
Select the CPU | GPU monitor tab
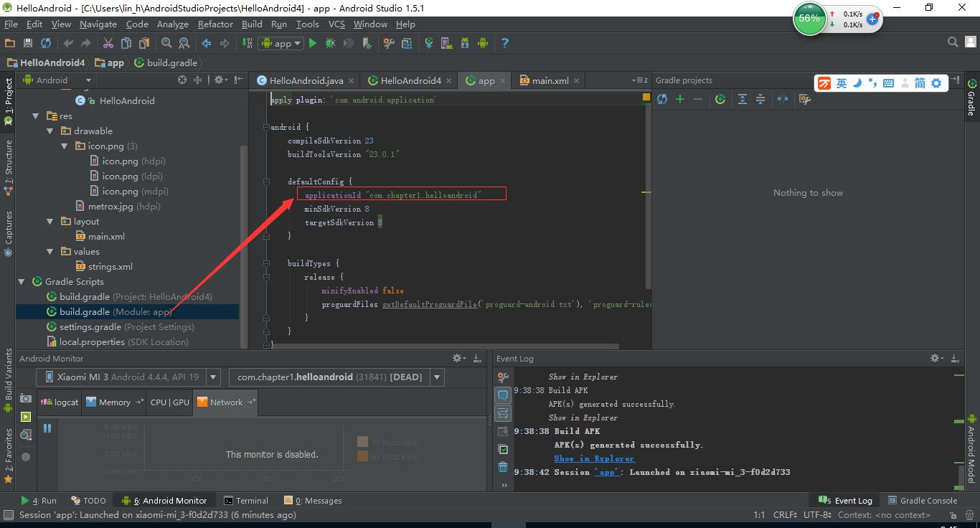point(170,402)
